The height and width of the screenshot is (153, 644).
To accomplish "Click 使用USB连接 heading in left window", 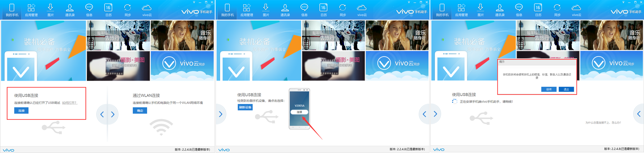I will (x=26, y=96).
